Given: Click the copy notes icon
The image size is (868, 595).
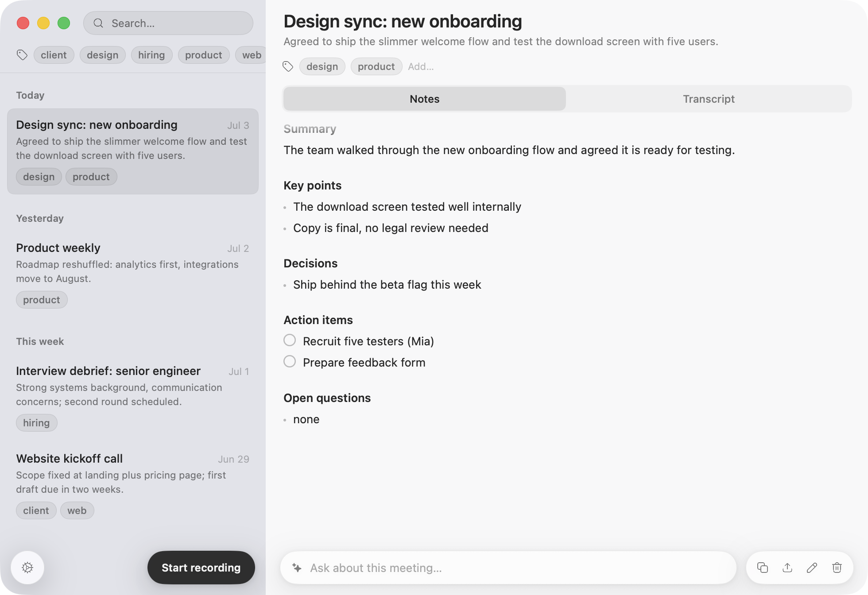Looking at the screenshot, I should (x=763, y=568).
